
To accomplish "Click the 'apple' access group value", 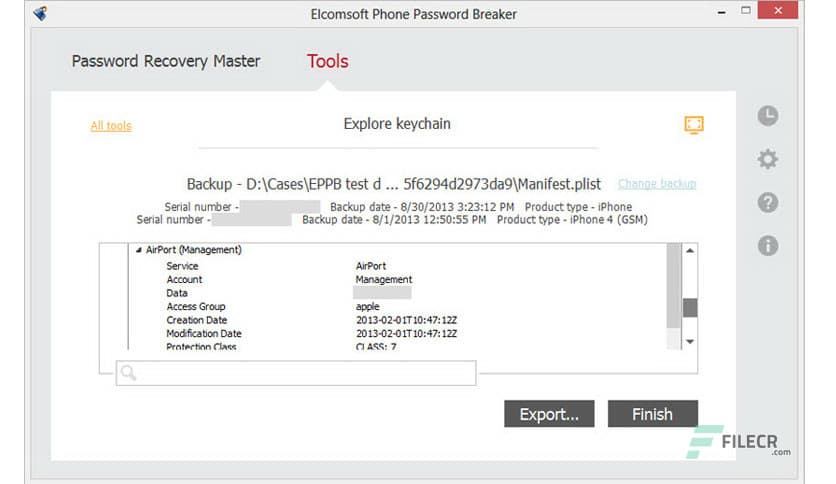I will coord(367,306).
